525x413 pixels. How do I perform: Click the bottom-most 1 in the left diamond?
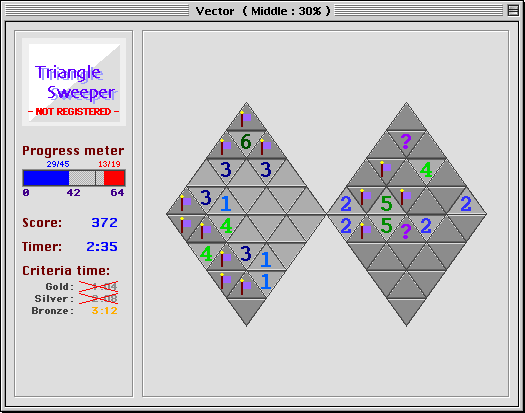266,281
